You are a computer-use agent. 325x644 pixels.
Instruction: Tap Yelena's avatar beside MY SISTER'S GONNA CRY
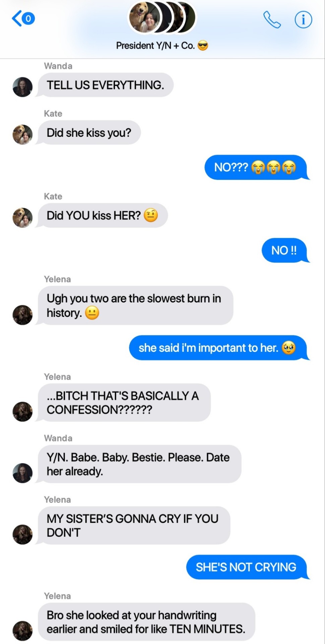22,534
